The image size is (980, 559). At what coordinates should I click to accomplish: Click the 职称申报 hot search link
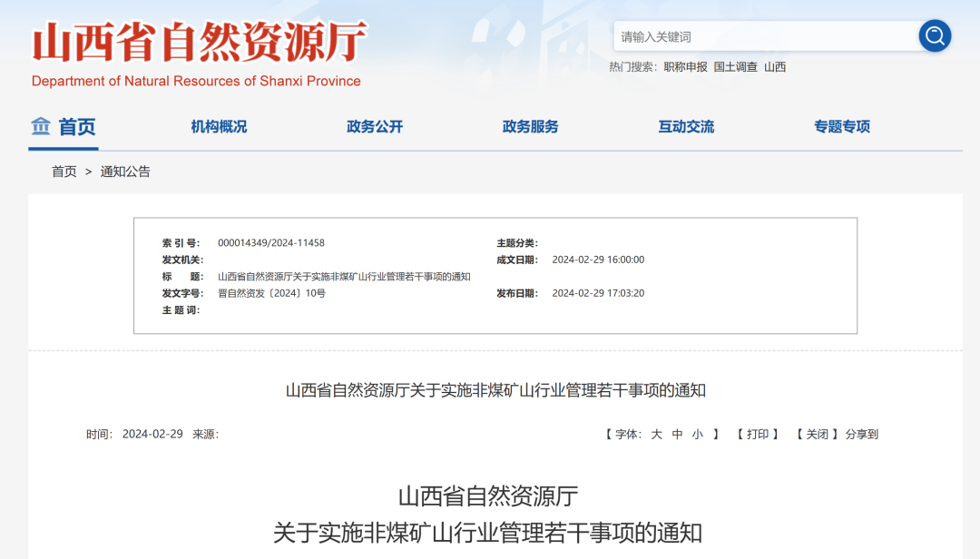pyautogui.click(x=685, y=67)
